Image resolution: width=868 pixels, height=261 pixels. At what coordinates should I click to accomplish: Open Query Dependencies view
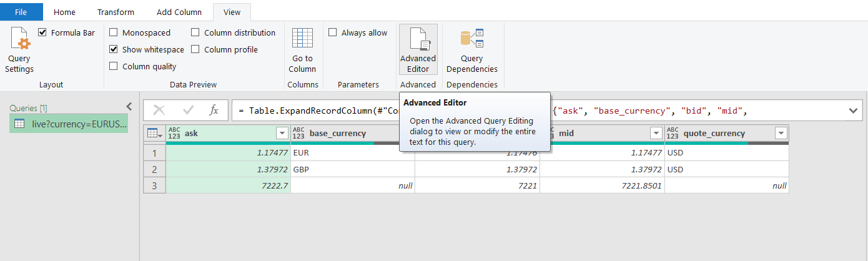(x=472, y=51)
